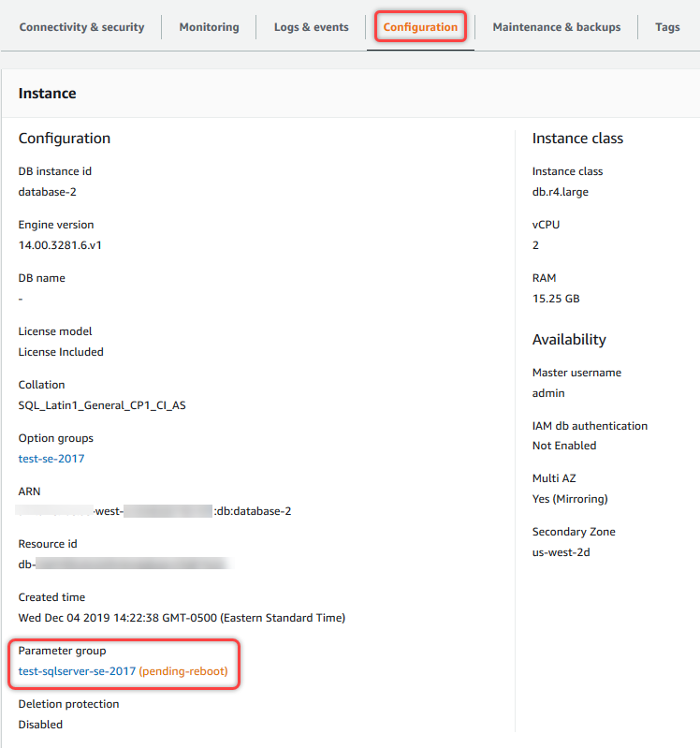Click the Created time timestamp value
The width and height of the screenshot is (700, 748).
(182, 618)
